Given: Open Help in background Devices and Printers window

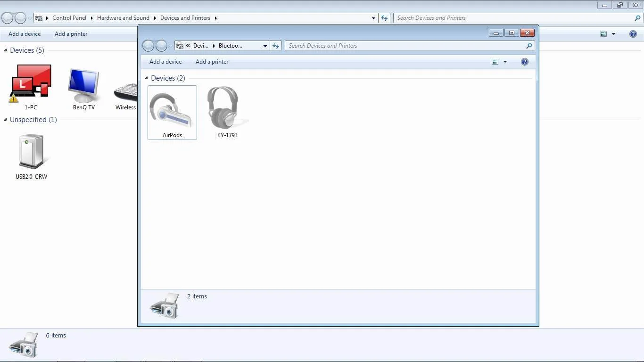Looking at the screenshot, I should point(633,34).
